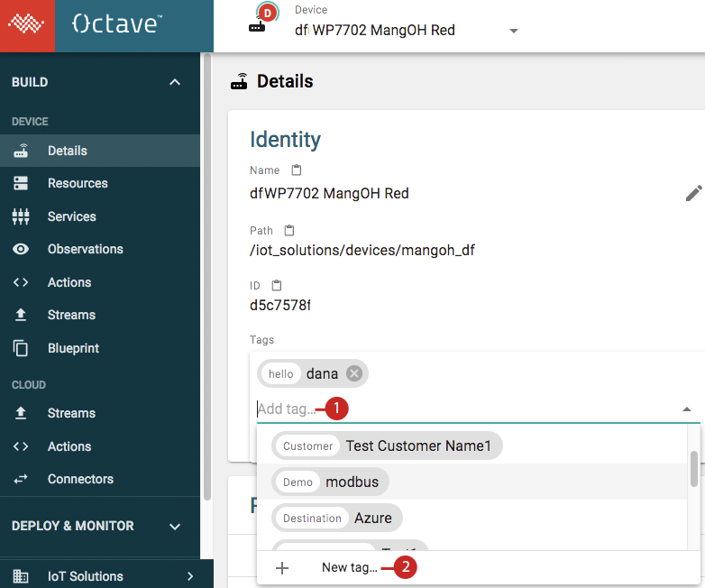The height and width of the screenshot is (588, 705).
Task: Click the tag list scrollbar
Action: (694, 469)
